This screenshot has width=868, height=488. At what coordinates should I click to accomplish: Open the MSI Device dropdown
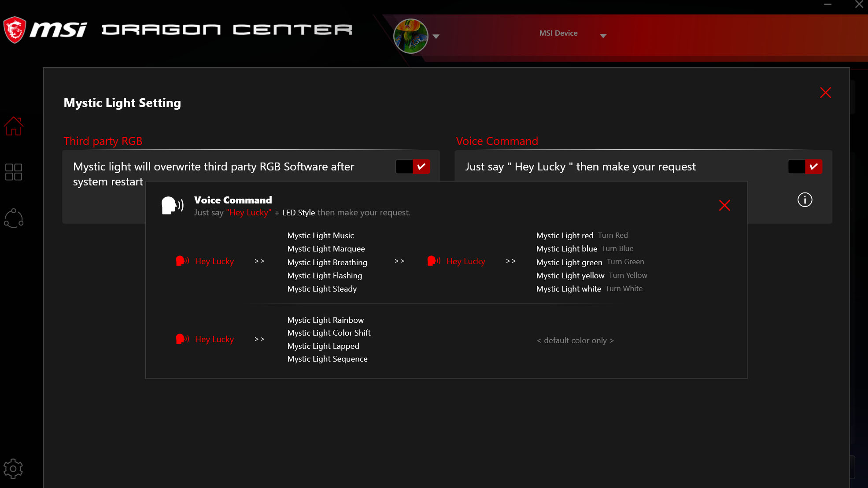(573, 33)
